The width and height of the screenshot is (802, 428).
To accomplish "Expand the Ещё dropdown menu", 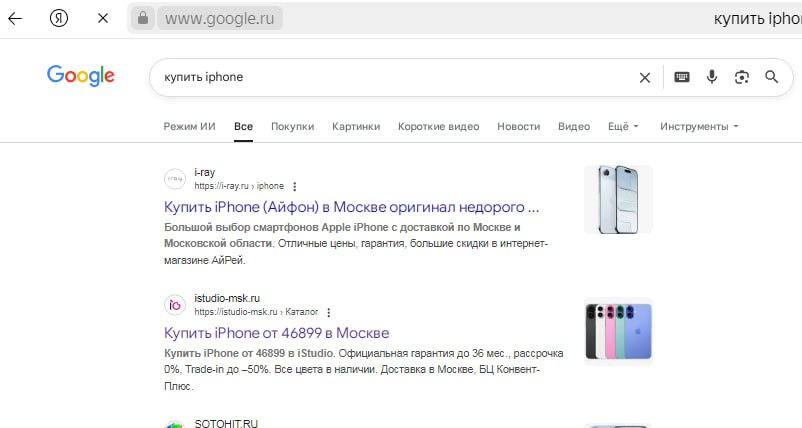I will [623, 127].
